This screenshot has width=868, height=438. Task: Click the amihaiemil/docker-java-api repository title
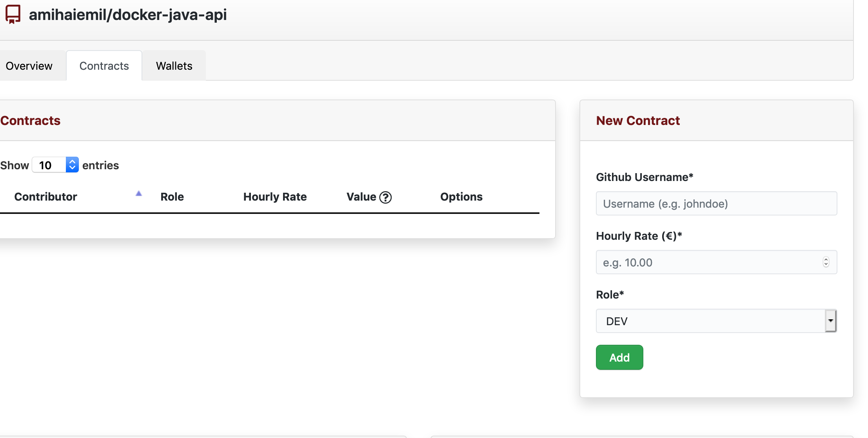pyautogui.click(x=128, y=14)
